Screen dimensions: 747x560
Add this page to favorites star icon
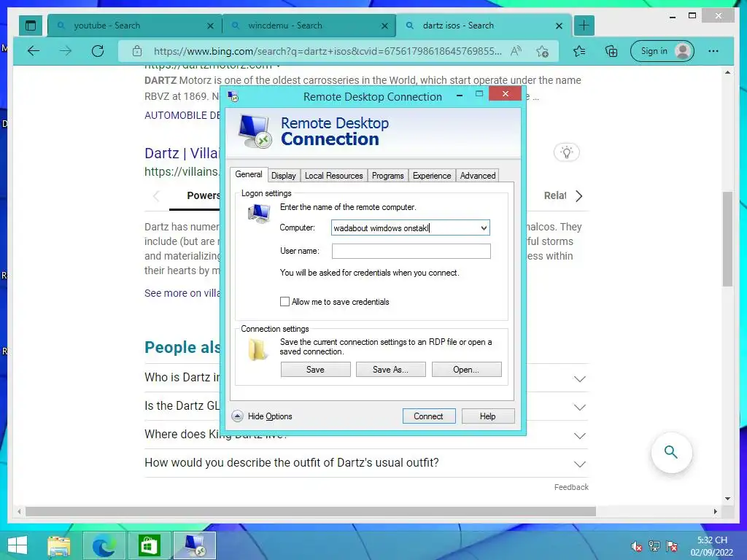542,52
